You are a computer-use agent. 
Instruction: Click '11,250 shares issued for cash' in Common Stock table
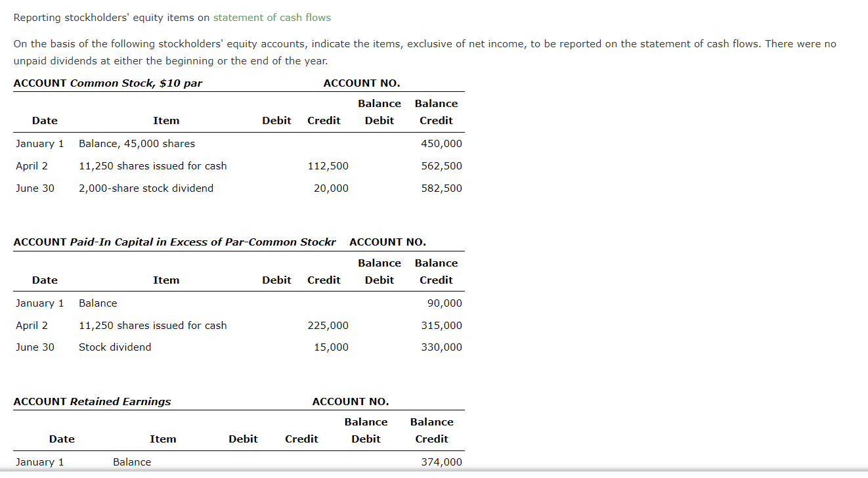coord(152,166)
